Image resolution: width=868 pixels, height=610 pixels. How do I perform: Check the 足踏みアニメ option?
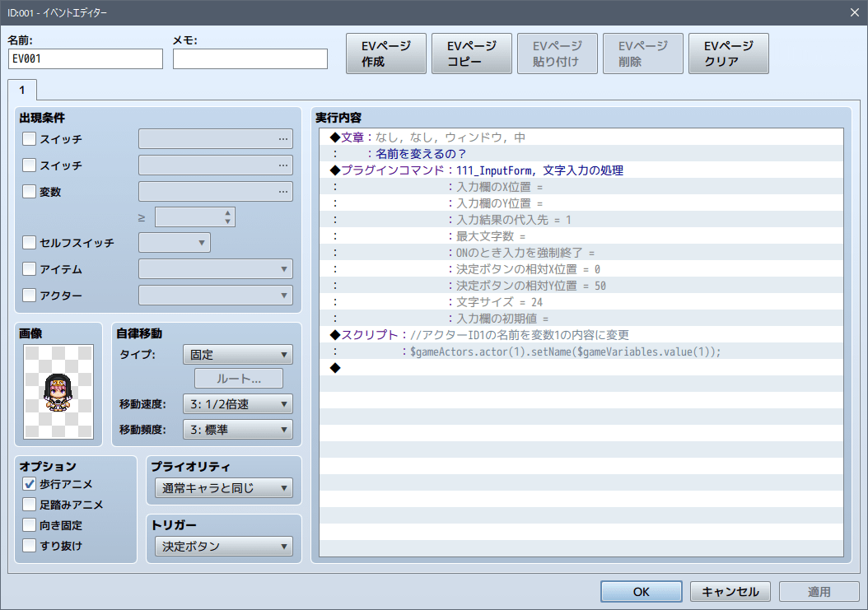30,505
